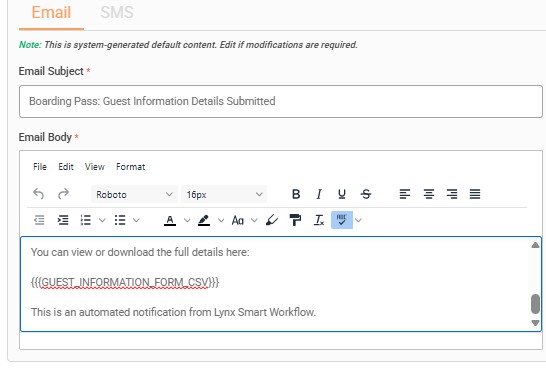Open the Roboto font family dropdown

(134, 194)
